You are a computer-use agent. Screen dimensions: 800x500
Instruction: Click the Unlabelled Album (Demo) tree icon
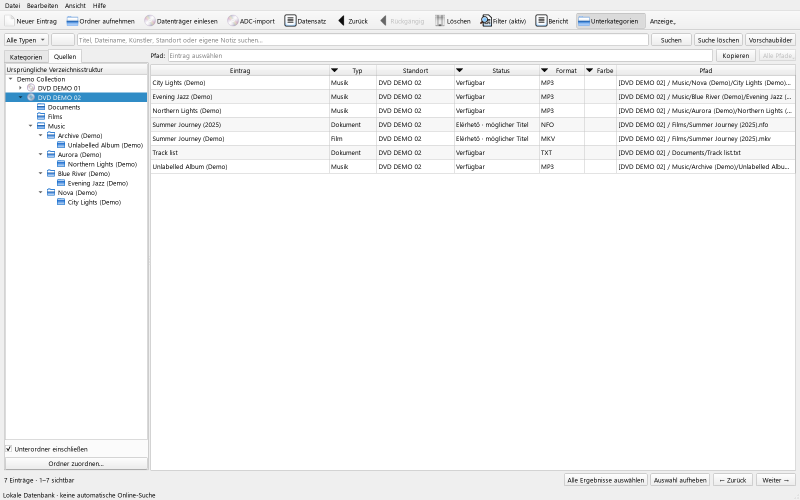[61, 145]
